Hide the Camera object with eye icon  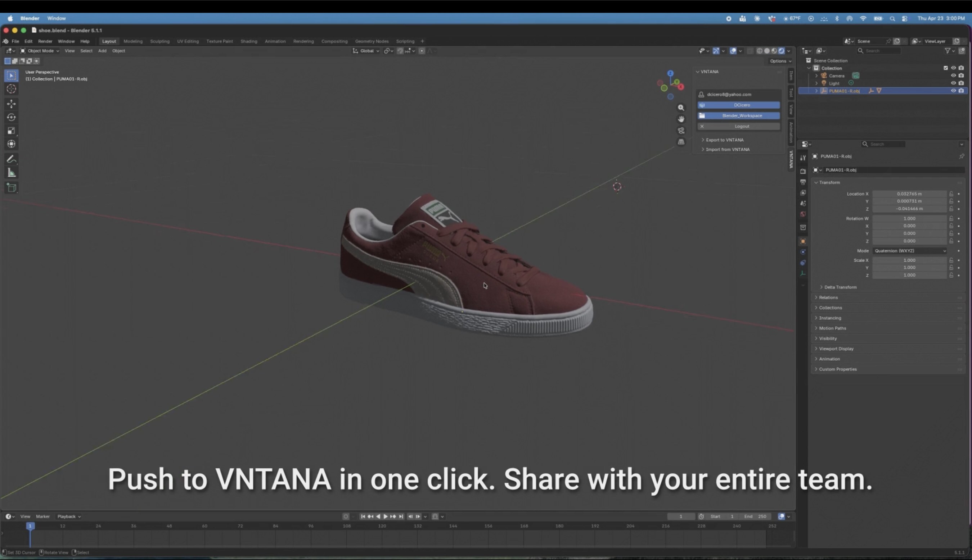[x=953, y=76]
